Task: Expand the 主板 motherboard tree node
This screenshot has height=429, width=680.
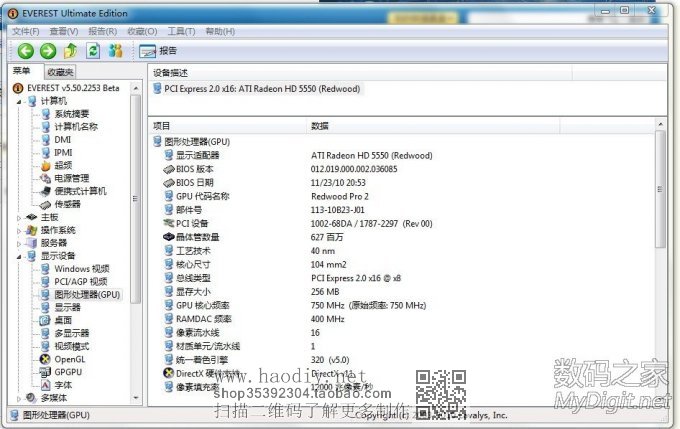Action: 20,217
